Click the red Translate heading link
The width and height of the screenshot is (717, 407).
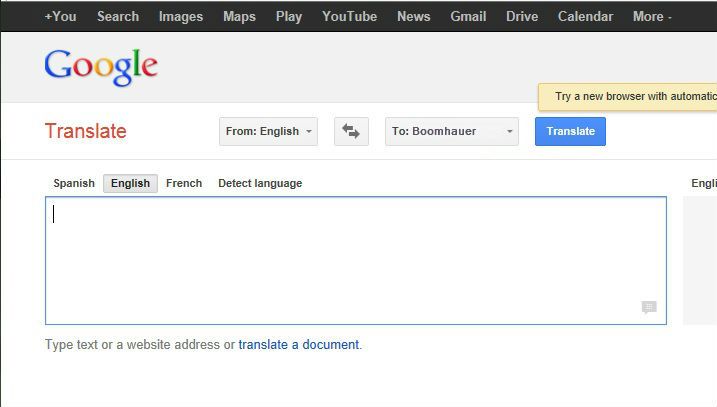pos(86,131)
